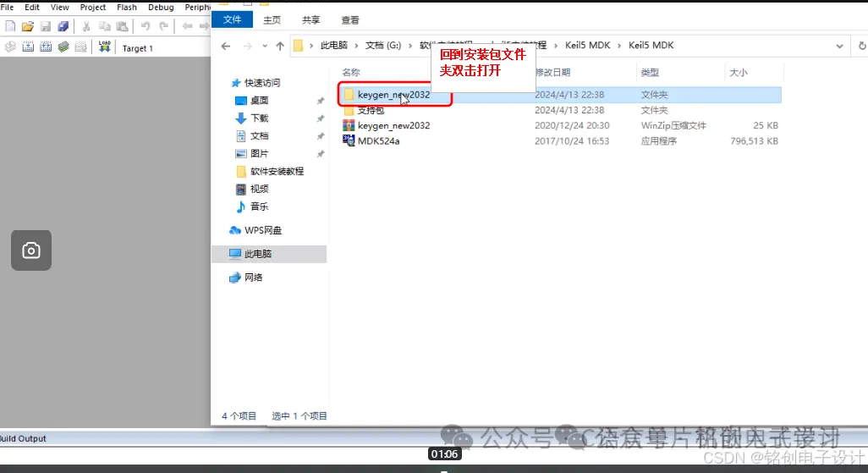Click the camera screenshot button
The image size is (868, 473).
[x=31, y=250]
